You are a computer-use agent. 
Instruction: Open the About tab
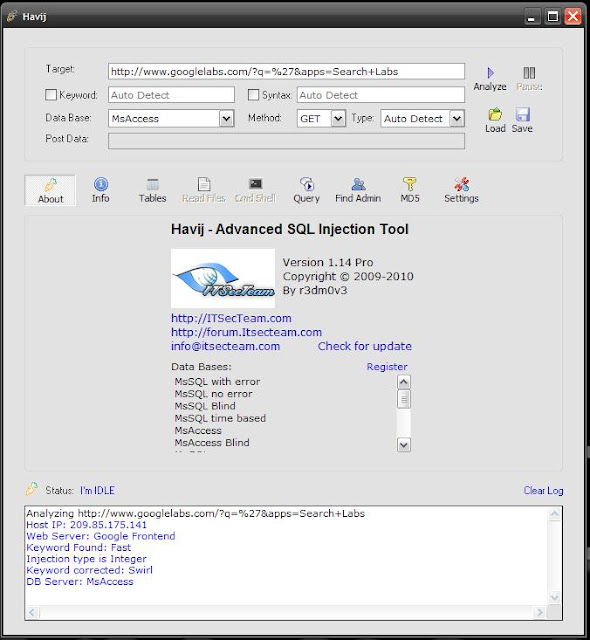pos(50,191)
